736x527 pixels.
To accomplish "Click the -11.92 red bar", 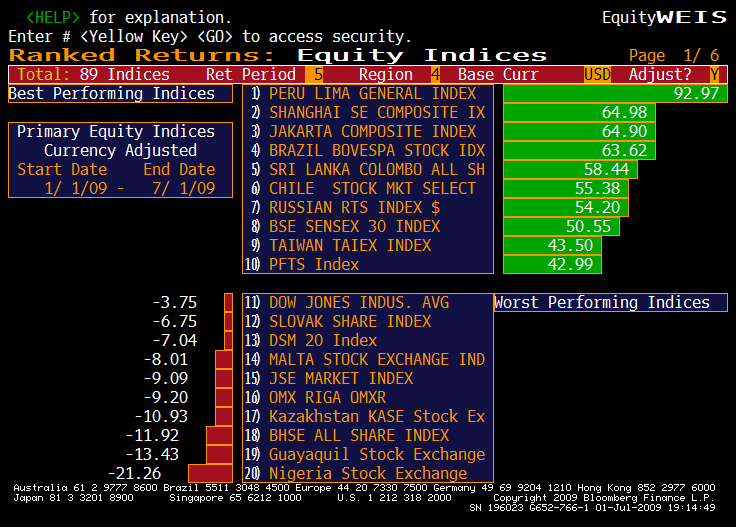I will [x=219, y=435].
